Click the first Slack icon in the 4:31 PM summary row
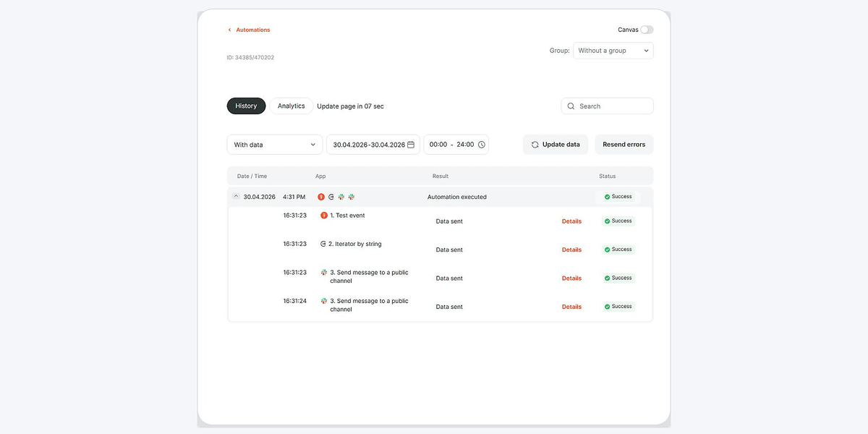 point(341,197)
